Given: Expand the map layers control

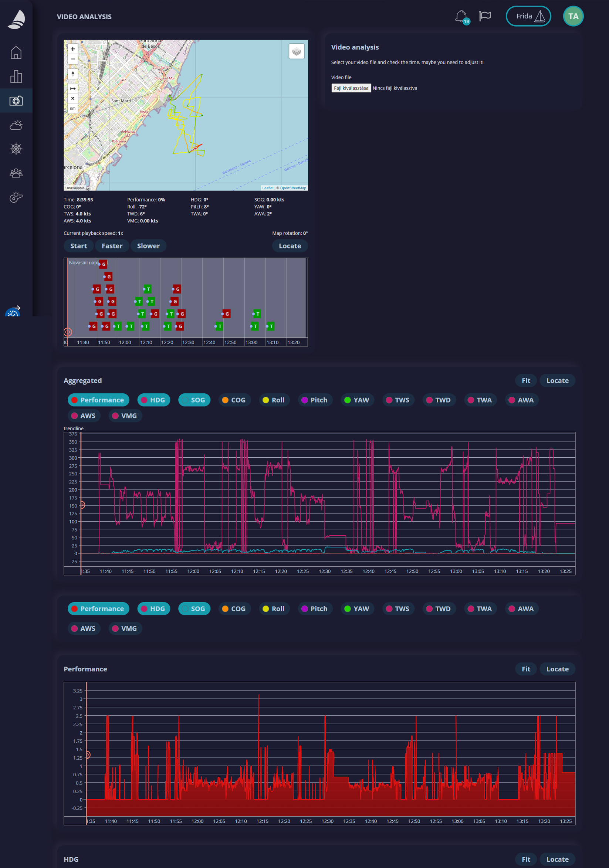Looking at the screenshot, I should click(x=297, y=51).
